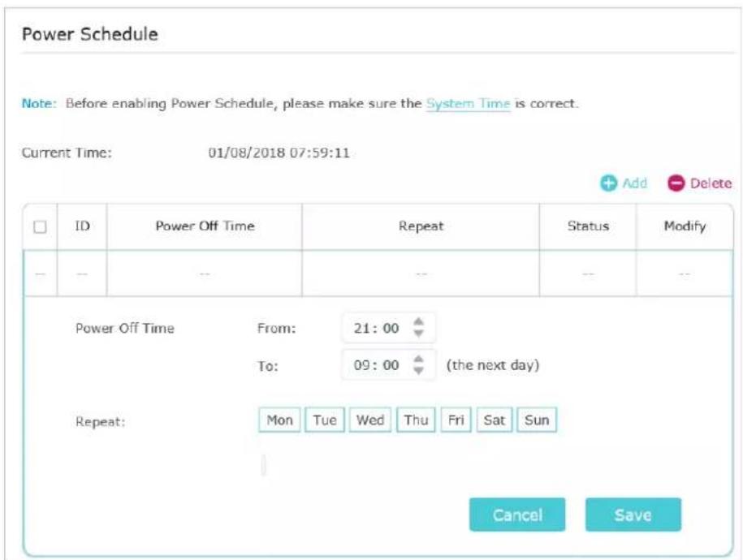The width and height of the screenshot is (743, 560).
Task: Toggle Sun repeat day
Action: click(x=537, y=420)
